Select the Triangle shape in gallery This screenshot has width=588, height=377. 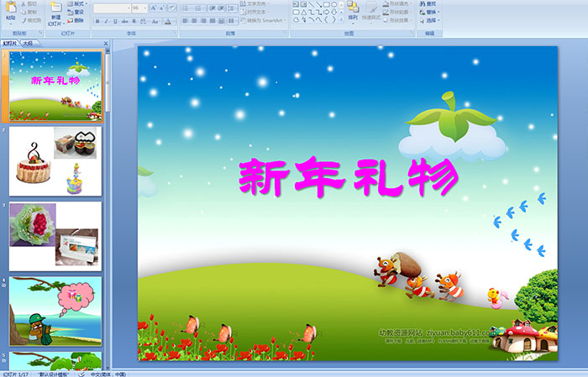304,13
